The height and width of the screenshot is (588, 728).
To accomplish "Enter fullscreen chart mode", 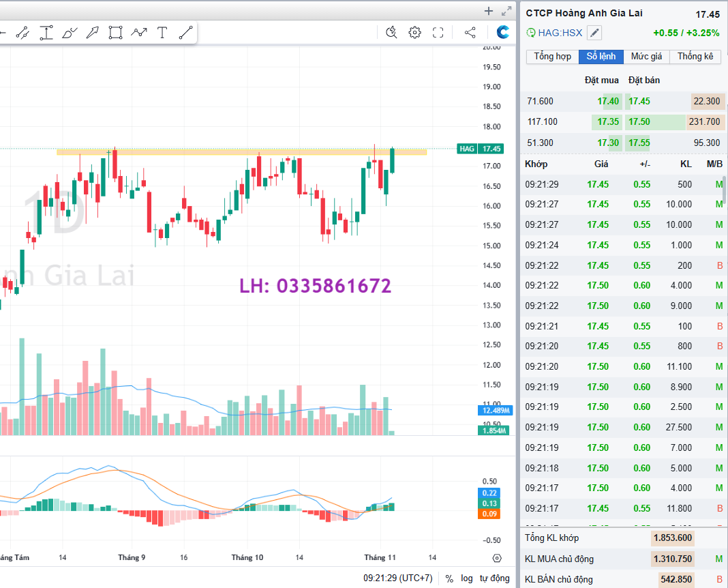I will pyautogui.click(x=438, y=32).
